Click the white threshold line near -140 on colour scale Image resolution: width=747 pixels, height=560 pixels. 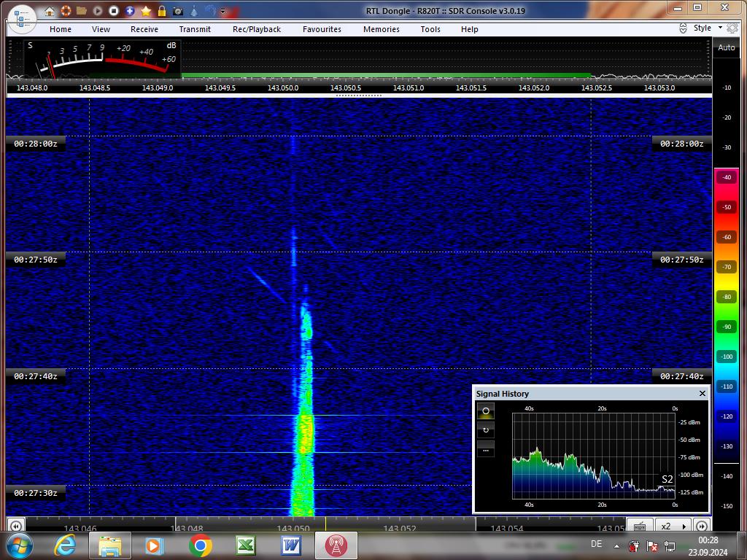coord(727,463)
